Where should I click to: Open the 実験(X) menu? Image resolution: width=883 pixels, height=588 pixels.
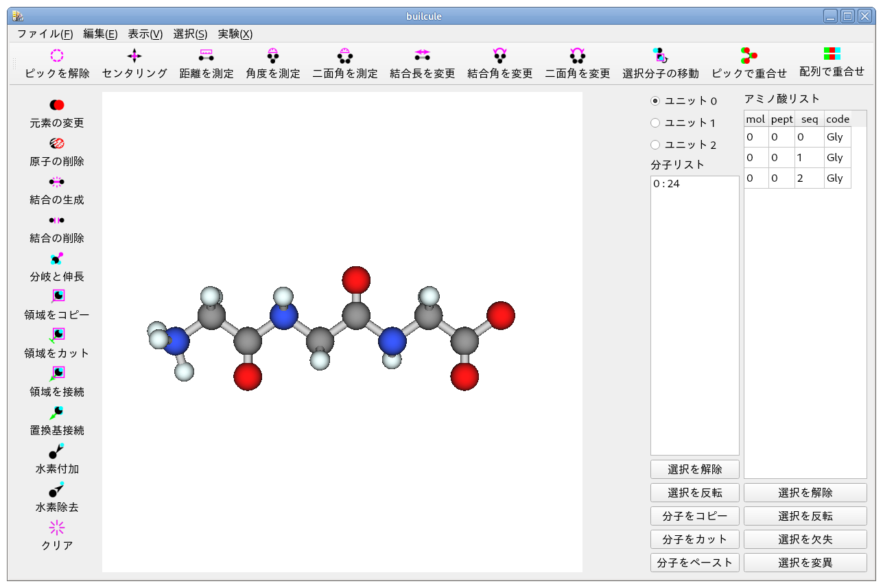[235, 34]
